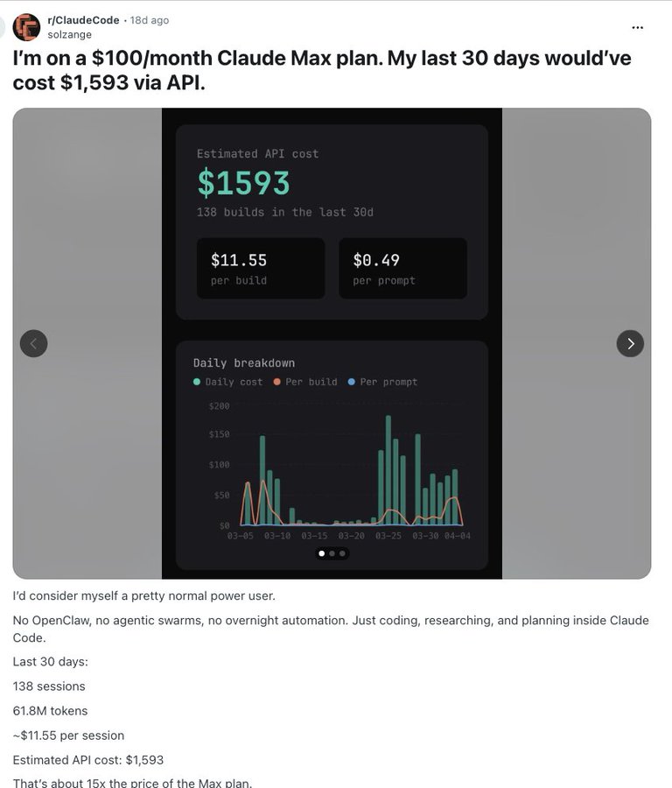This screenshot has width=672, height=788.
Task: Click the r/ClaudeCode subreddit link
Action: pyautogui.click(x=83, y=20)
